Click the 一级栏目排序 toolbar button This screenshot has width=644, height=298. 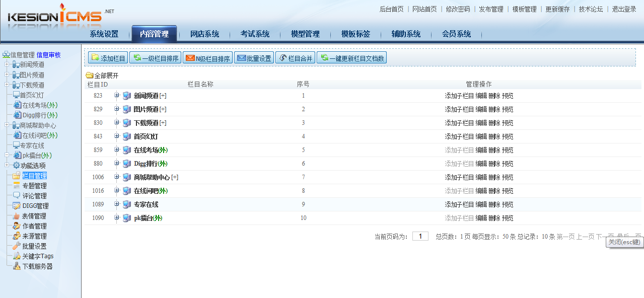pyautogui.click(x=155, y=58)
